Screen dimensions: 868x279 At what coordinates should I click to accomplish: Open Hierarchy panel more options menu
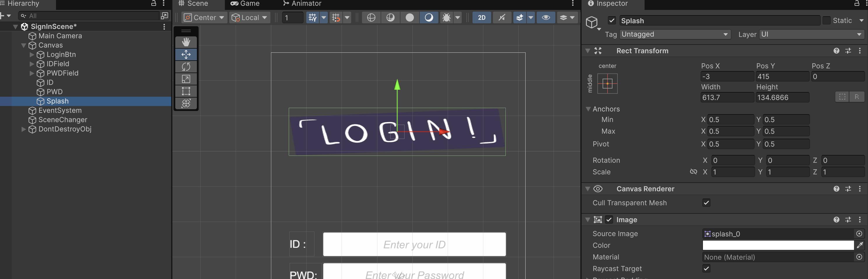[x=164, y=3]
